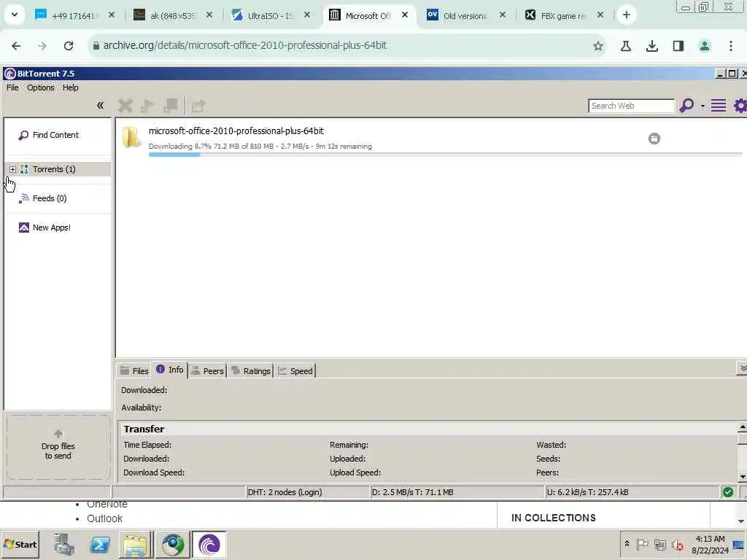747x560 pixels.
Task: Collapse the sidebar with the double-chevron button
Action: tap(100, 105)
